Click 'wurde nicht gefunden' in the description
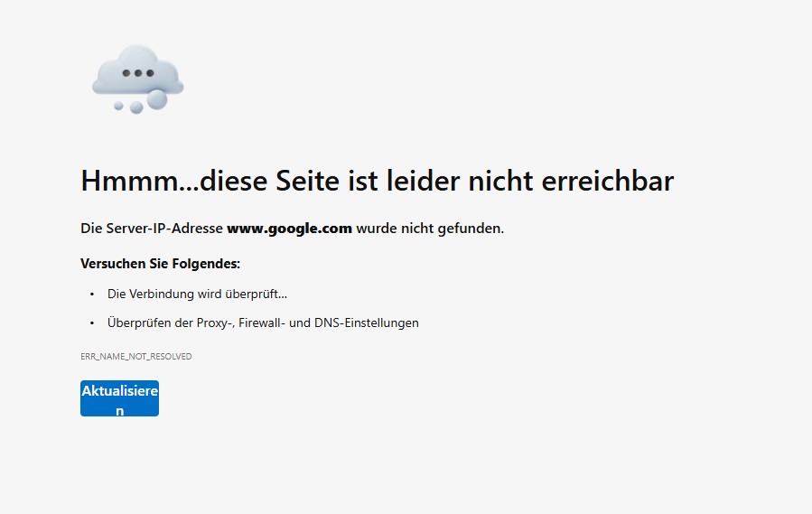 [430, 229]
